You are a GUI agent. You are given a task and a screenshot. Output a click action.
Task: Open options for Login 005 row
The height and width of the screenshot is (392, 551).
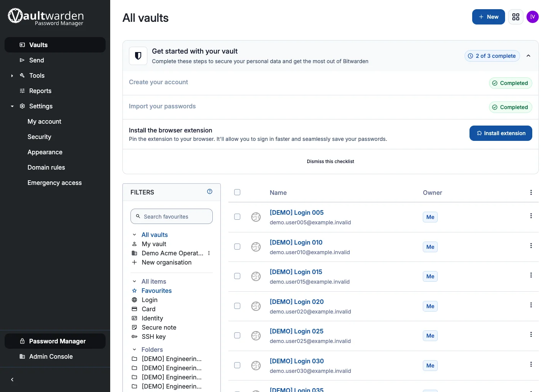[531, 216]
